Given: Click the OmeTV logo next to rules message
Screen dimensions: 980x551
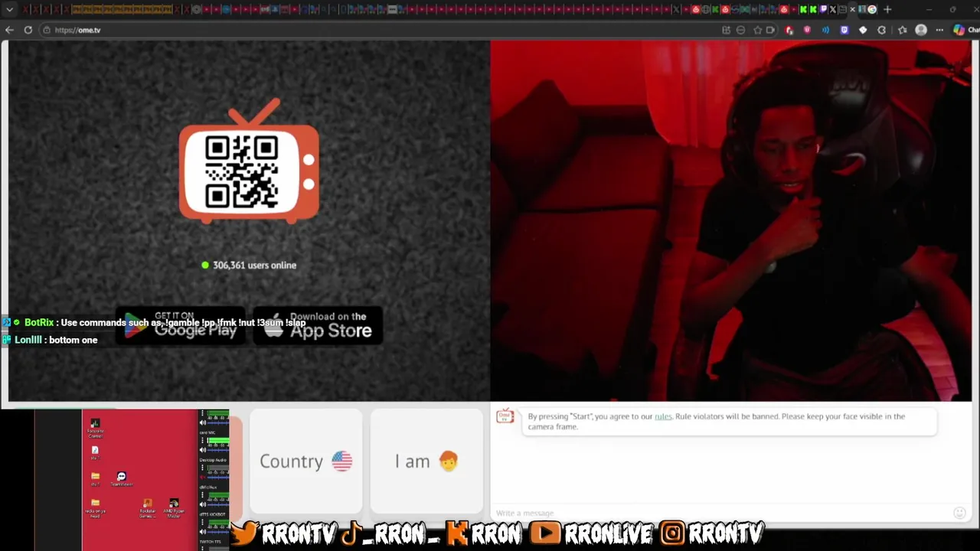Looking at the screenshot, I should [505, 416].
